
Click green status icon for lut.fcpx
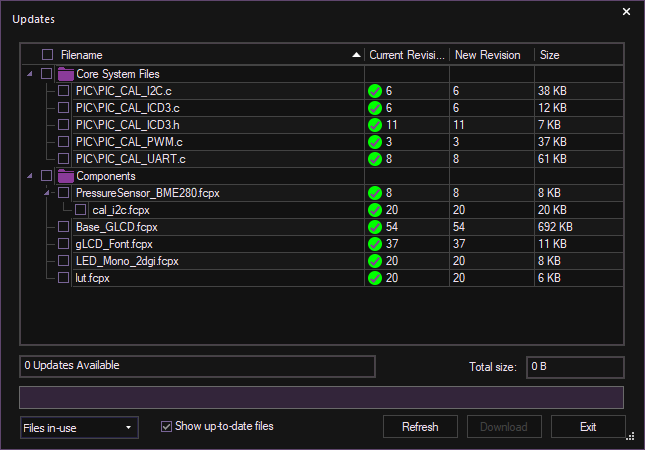[375, 278]
